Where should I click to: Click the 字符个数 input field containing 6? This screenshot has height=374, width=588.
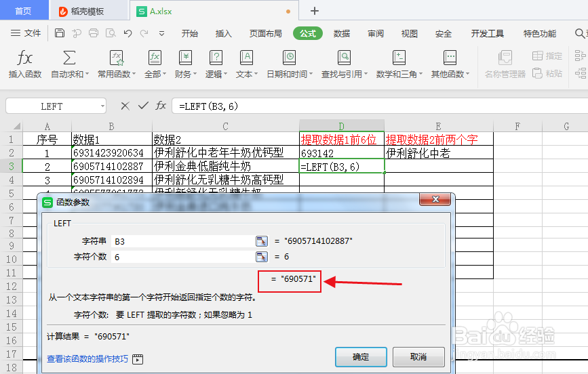click(x=183, y=257)
